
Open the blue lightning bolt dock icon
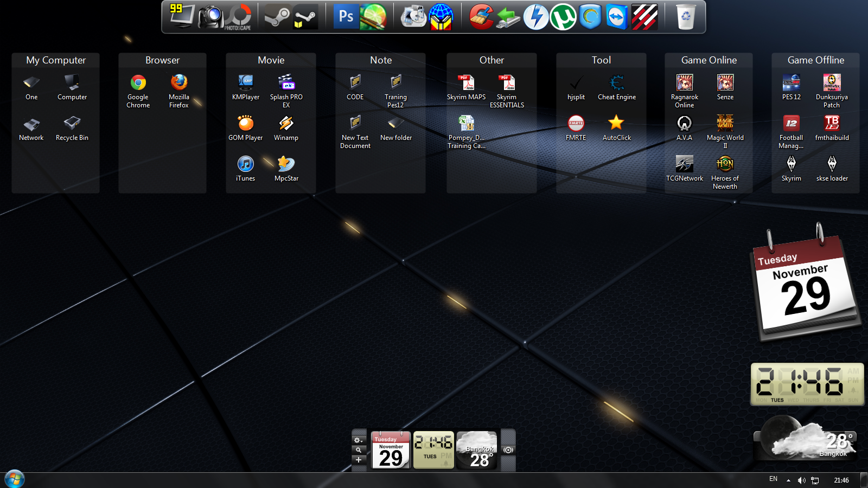535,17
